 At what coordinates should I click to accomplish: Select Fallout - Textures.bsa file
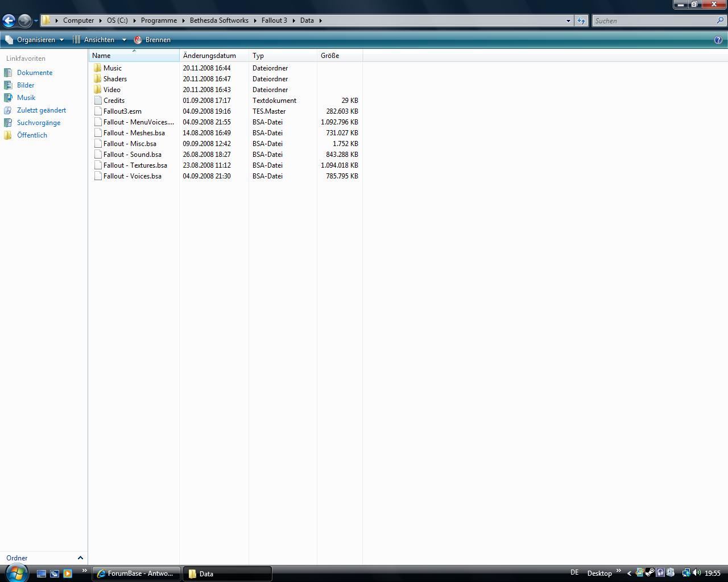pos(135,165)
